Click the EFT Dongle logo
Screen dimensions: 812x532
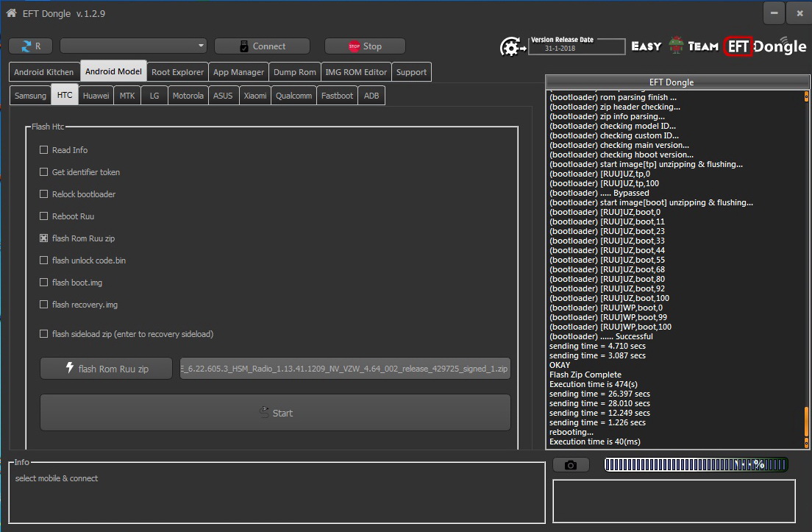click(x=764, y=46)
